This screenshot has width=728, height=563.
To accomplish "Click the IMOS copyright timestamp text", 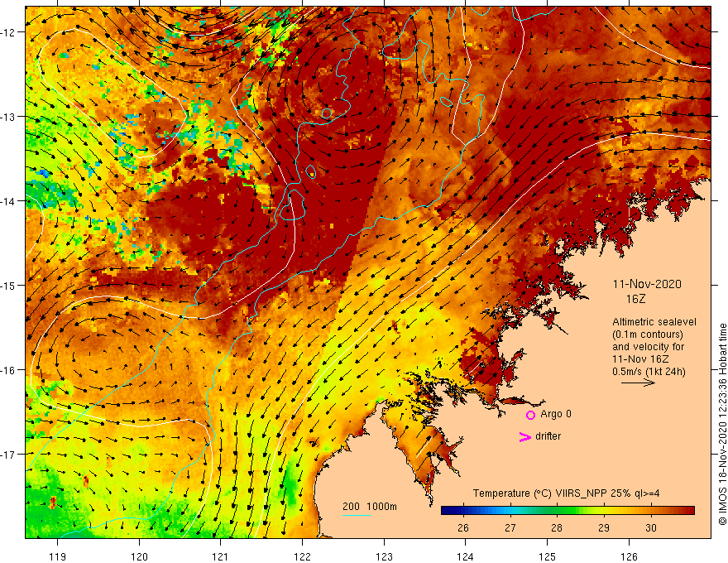I will pyautogui.click(x=722, y=425).
